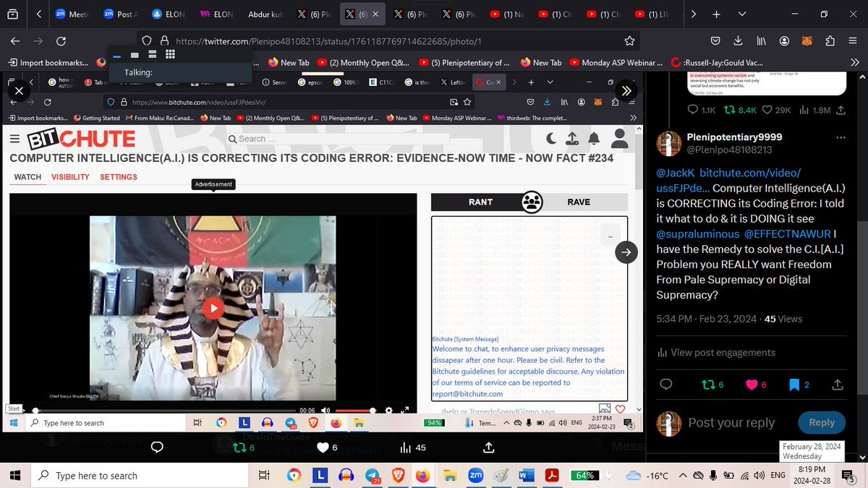Open Brave browser from the taskbar
Image resolution: width=868 pixels, height=488 pixels.
[398, 475]
